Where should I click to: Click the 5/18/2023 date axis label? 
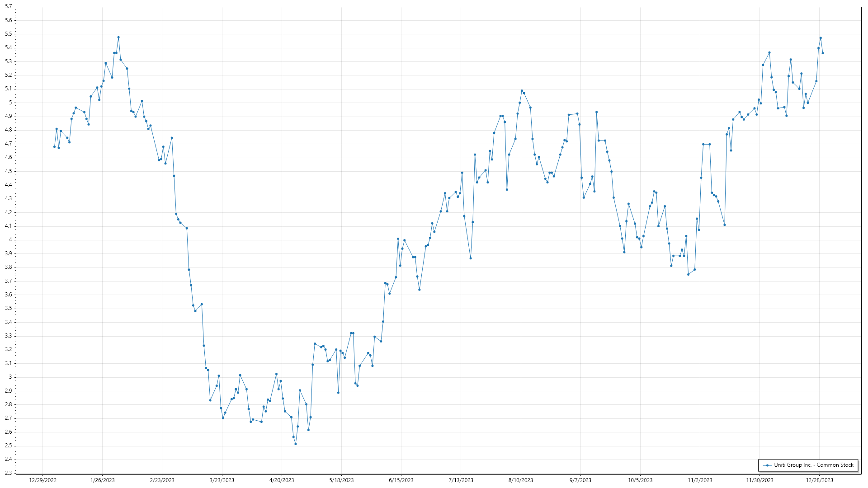click(x=341, y=480)
